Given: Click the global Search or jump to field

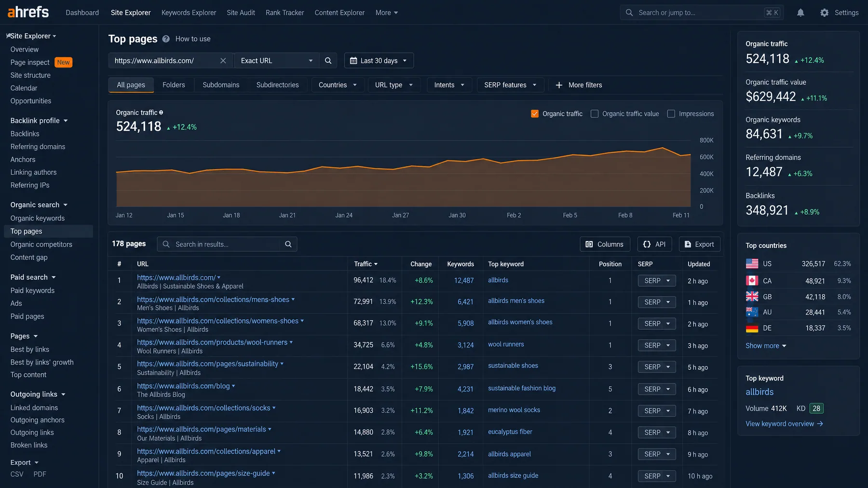Looking at the screenshot, I should coord(702,13).
